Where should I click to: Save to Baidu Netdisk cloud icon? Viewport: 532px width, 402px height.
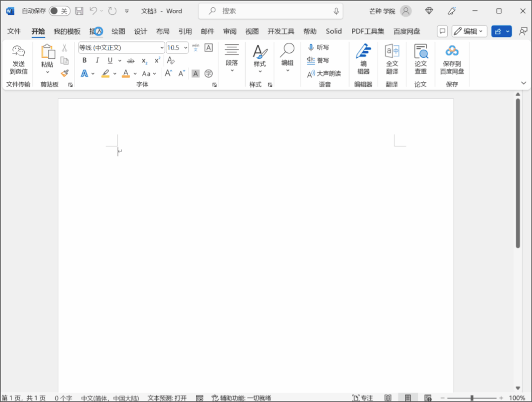click(452, 51)
